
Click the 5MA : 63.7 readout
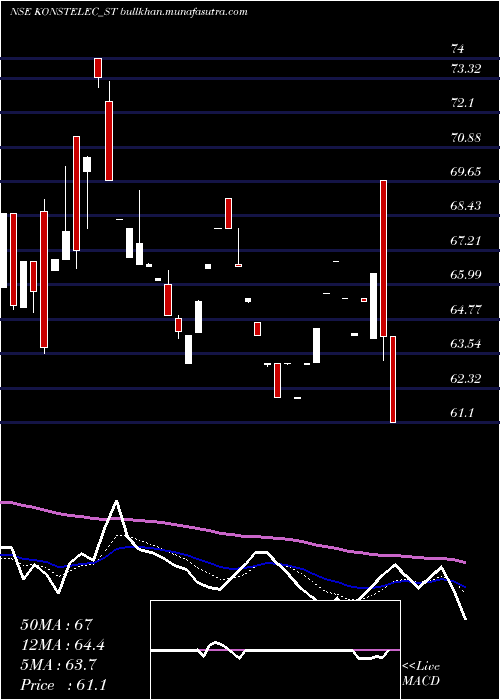[x=58, y=665]
